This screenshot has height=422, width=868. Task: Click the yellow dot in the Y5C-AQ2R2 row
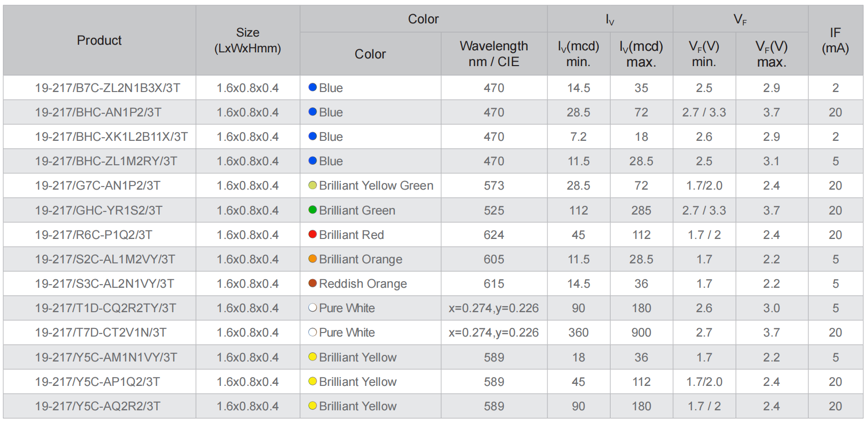(x=313, y=406)
